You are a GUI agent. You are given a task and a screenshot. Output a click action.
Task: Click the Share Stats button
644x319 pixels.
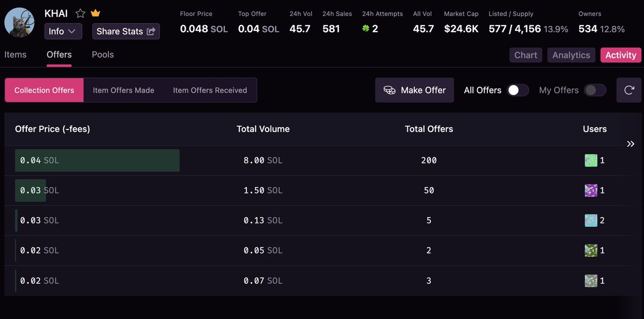point(126,31)
